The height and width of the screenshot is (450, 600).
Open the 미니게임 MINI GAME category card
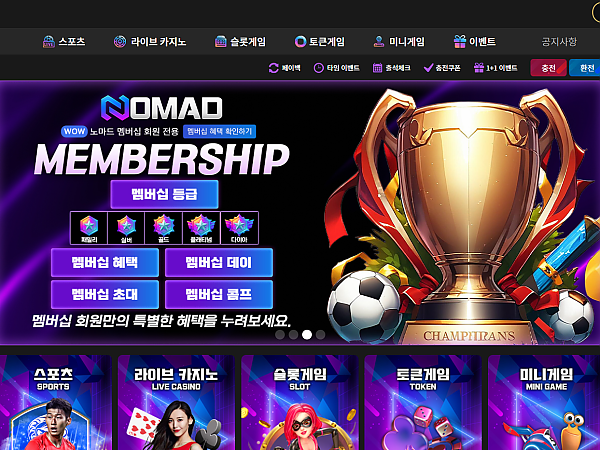[544, 402]
